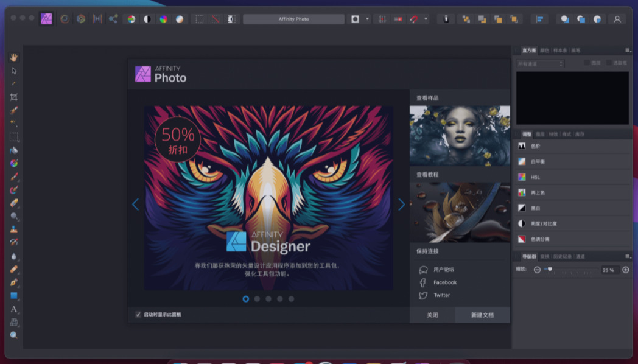Show next slide with right arrow
This screenshot has height=364, width=638.
pos(401,204)
